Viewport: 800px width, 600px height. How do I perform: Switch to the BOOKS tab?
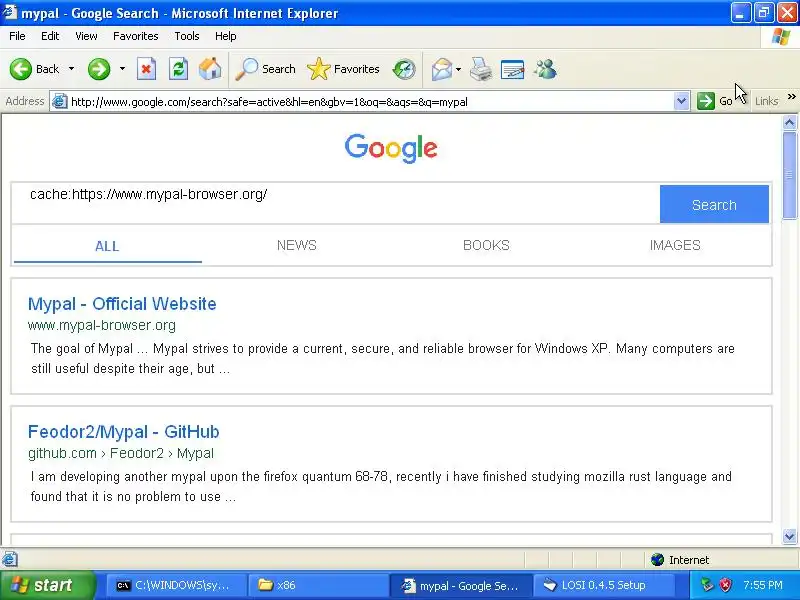pyautogui.click(x=486, y=245)
